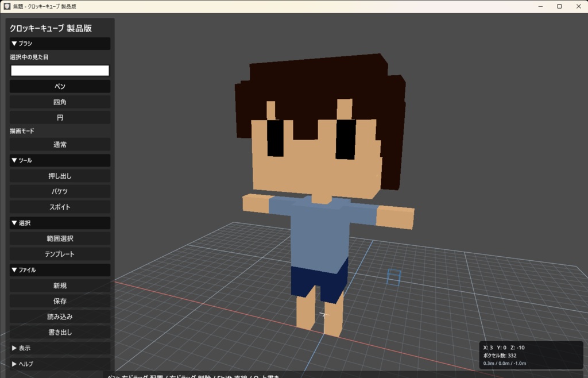The height and width of the screenshot is (378, 588).
Task: Choose the 押し出し tool
Action: [60, 176]
